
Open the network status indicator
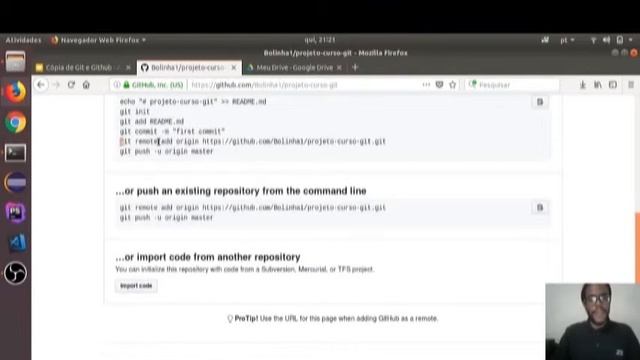tap(593, 40)
